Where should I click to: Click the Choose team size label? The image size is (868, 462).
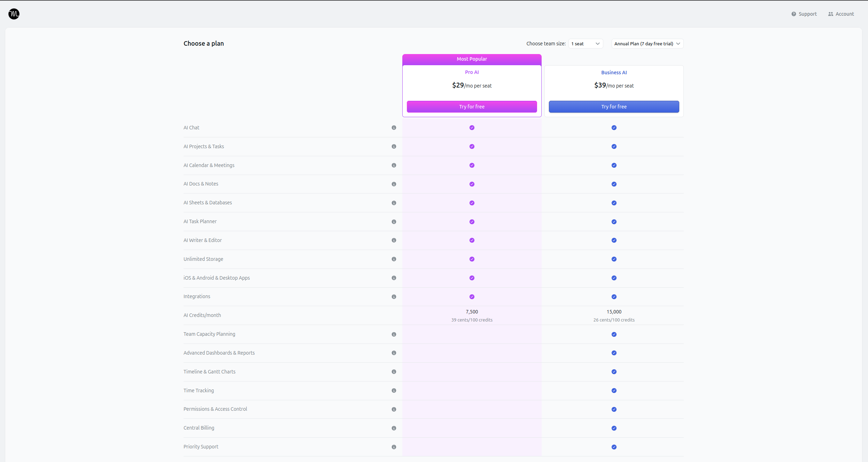(x=546, y=44)
